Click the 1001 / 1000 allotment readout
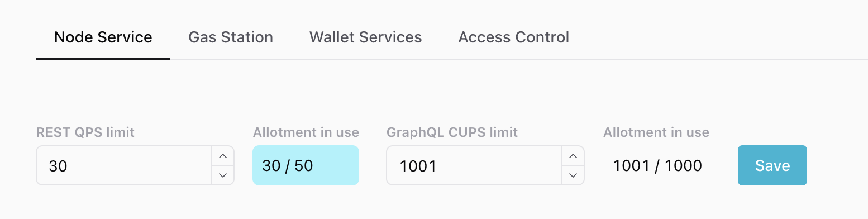Screen dimensions: 868x219 pyautogui.click(x=657, y=165)
